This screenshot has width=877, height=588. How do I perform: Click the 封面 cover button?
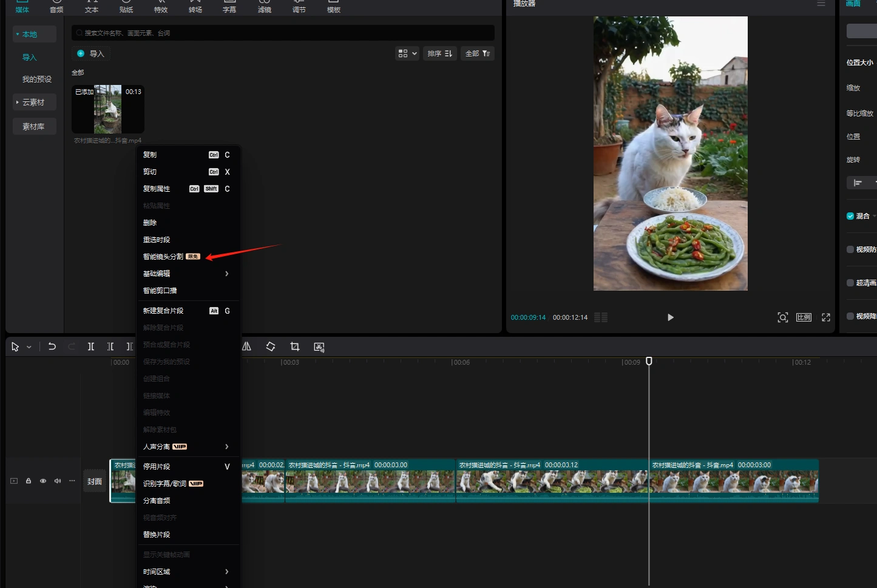tap(95, 481)
